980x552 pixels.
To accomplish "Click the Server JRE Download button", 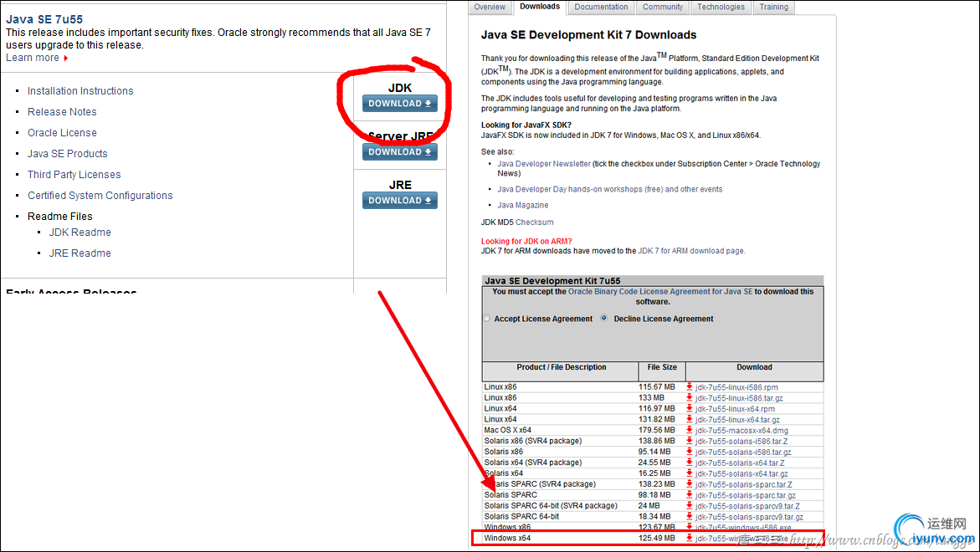I will pyautogui.click(x=400, y=151).
